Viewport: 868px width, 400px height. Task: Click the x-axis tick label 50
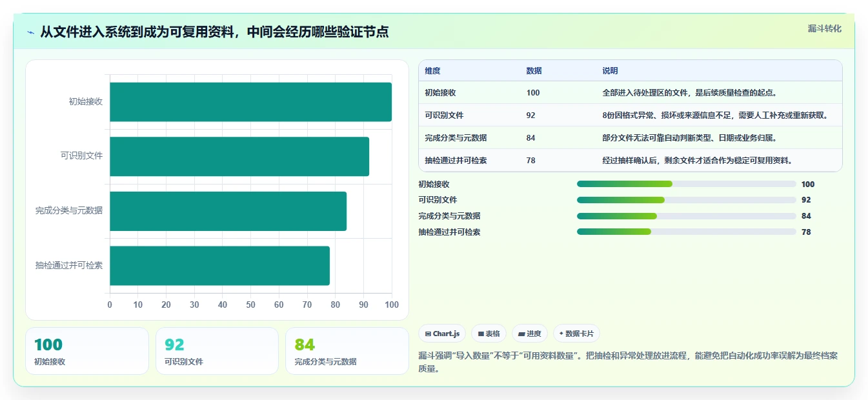250,305
